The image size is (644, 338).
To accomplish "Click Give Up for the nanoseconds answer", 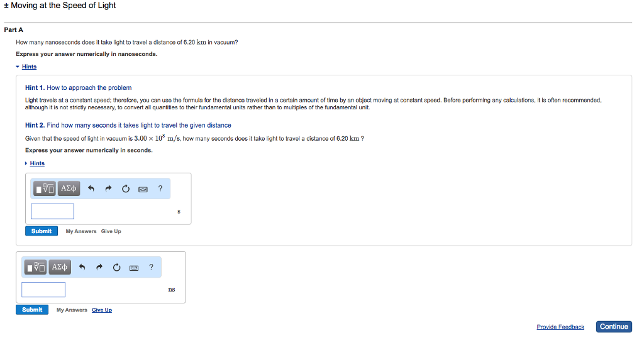I will (102, 310).
